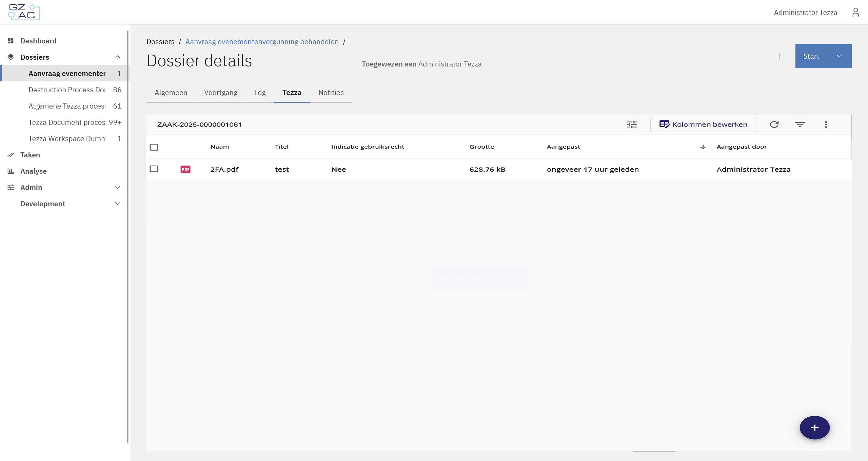The image size is (868, 461).
Task: Open dossier three-dot options menu
Action: (x=779, y=56)
